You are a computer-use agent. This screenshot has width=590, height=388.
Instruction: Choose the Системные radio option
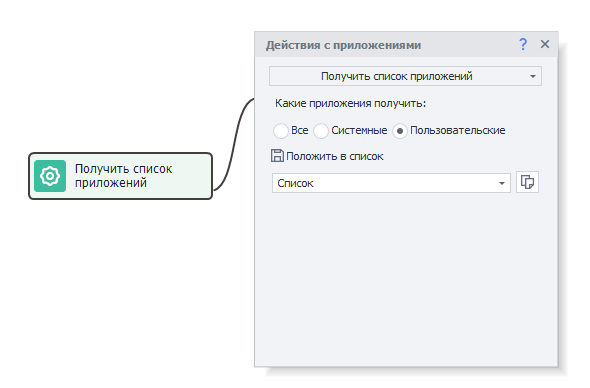[321, 131]
